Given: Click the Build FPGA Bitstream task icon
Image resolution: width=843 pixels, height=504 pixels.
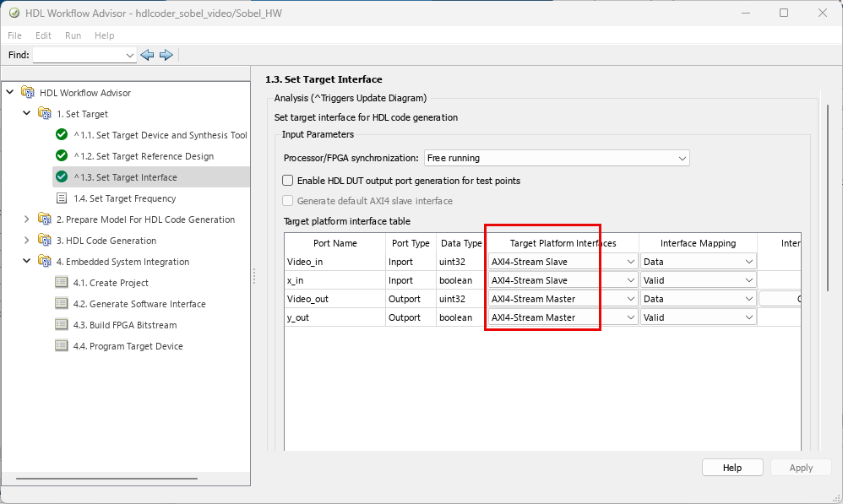Looking at the screenshot, I should [61, 325].
